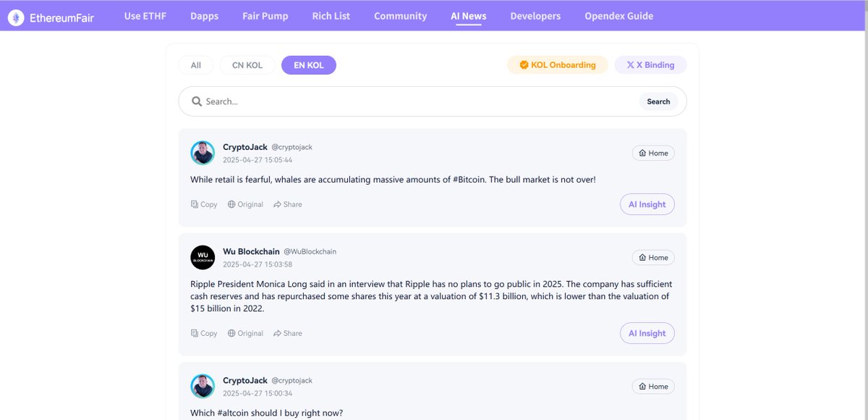Click the text 'Which #altcoin should I buy right now?'
Image resolution: width=868 pixels, height=420 pixels.
[x=267, y=413]
